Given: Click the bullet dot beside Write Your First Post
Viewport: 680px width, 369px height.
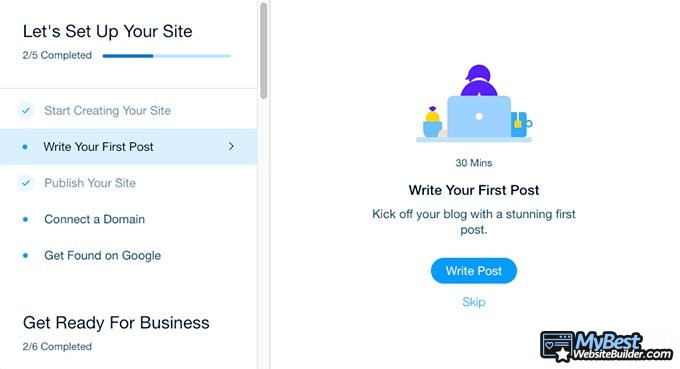Looking at the screenshot, I should [25, 147].
